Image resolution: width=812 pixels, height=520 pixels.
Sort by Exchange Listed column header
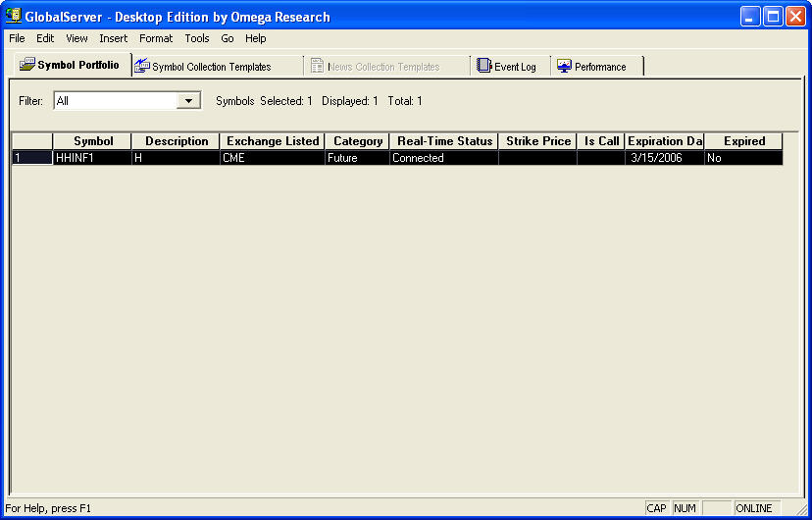tap(273, 141)
